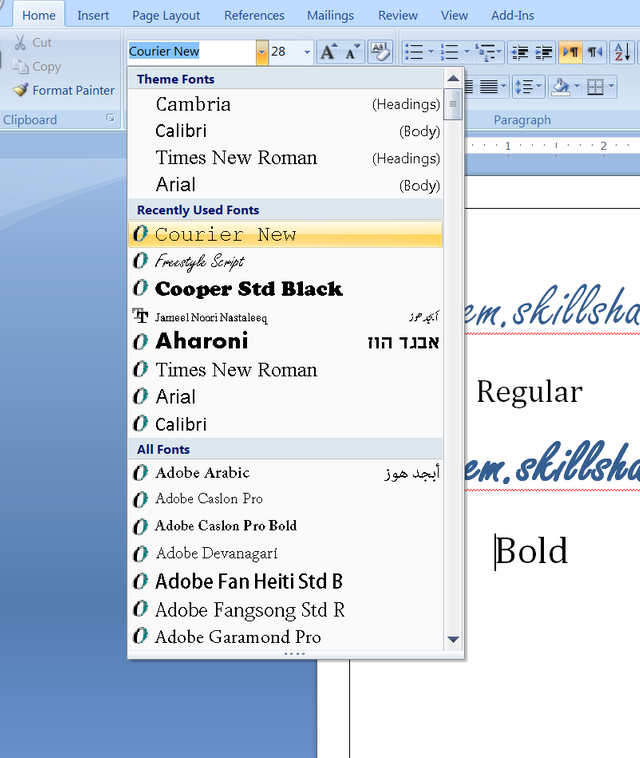
Task: Set left-to-right text direction
Action: click(x=570, y=52)
